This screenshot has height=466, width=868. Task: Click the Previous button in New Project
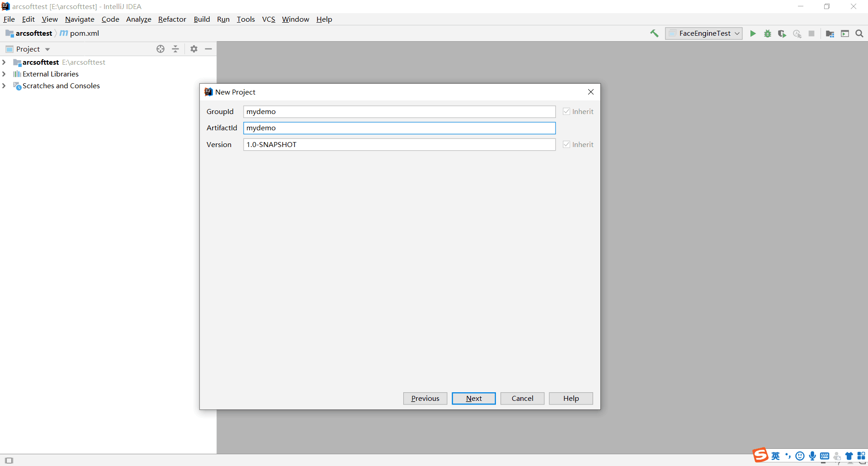(x=425, y=398)
